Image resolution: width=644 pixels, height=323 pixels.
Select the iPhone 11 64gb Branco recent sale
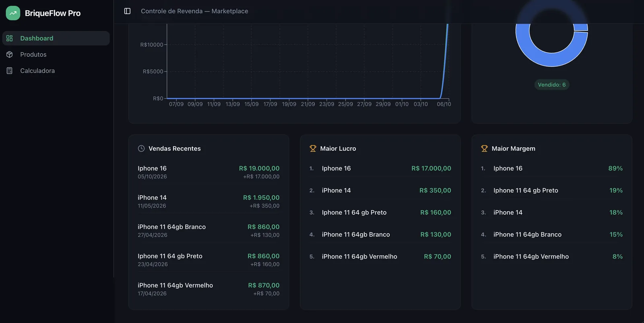pos(208,230)
